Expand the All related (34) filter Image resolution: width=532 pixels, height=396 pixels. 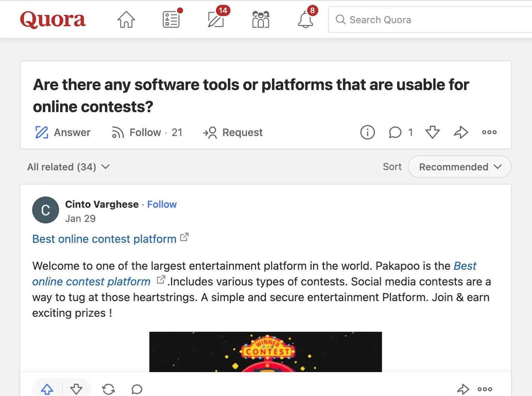tap(68, 167)
